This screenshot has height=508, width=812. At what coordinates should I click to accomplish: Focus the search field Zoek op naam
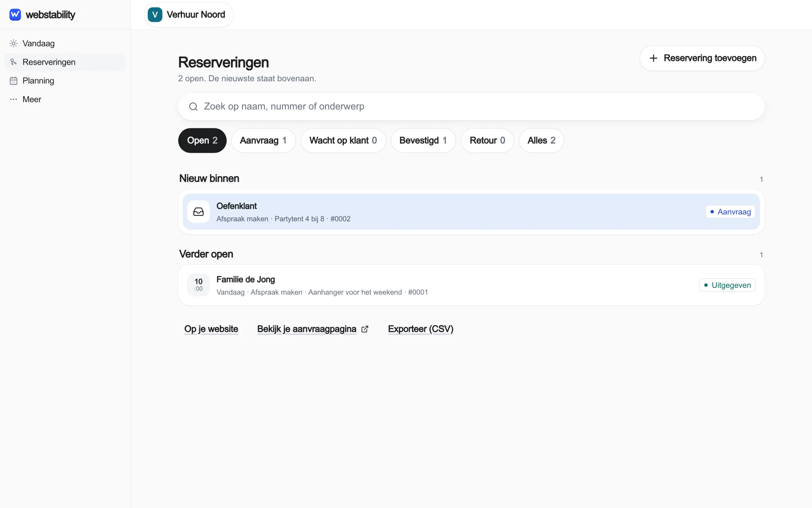pos(471,107)
